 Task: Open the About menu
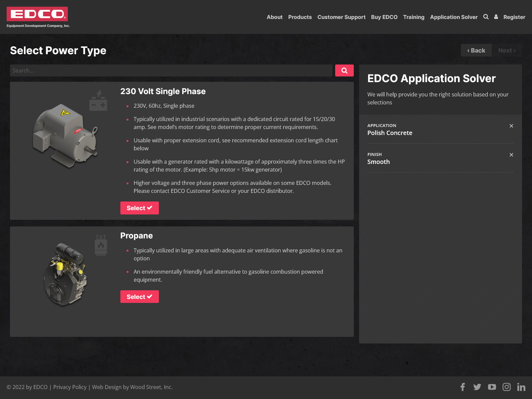tap(275, 17)
